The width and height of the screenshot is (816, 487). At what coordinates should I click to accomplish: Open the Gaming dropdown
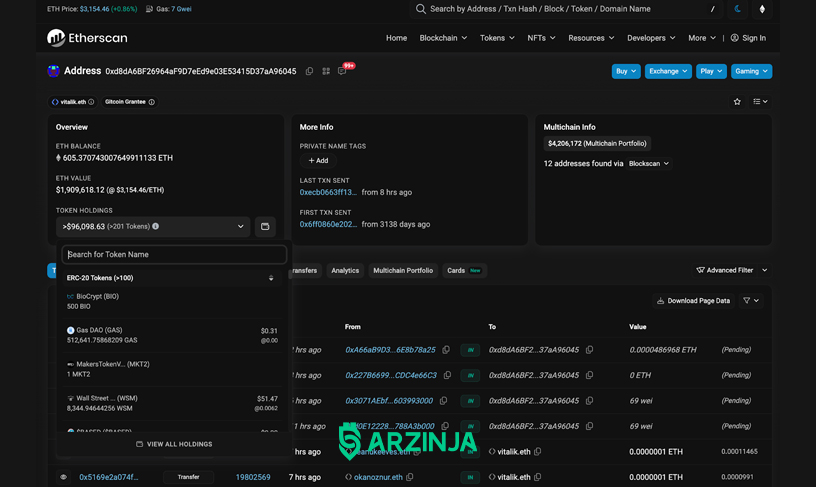(751, 71)
